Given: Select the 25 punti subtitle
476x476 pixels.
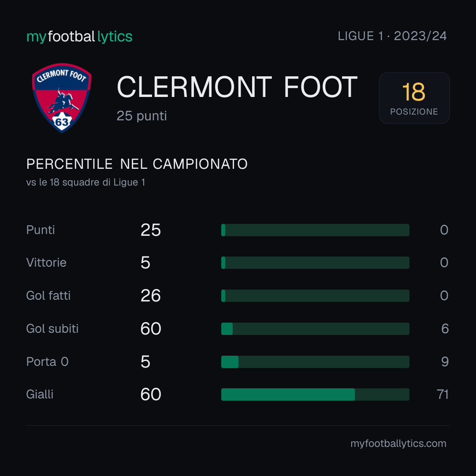Looking at the screenshot, I should point(142,116).
